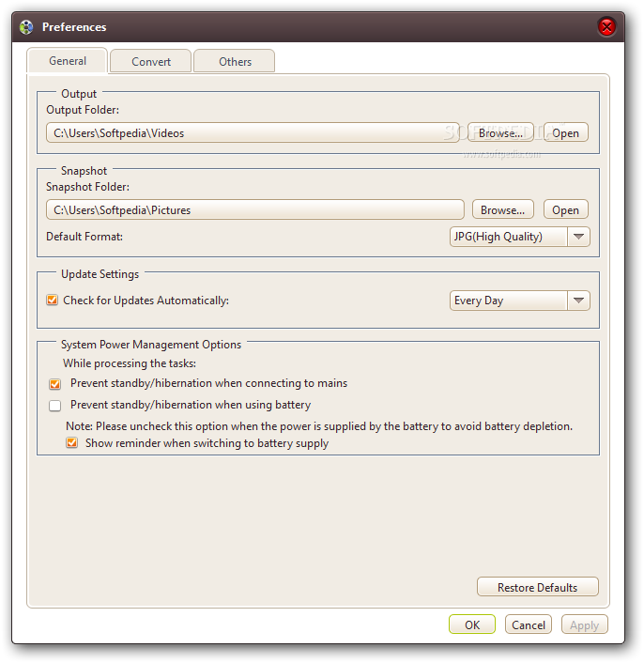Screen dimensions: 644x663
Task: Toggle Check for Updates Automatically checkbox
Action: [53, 300]
